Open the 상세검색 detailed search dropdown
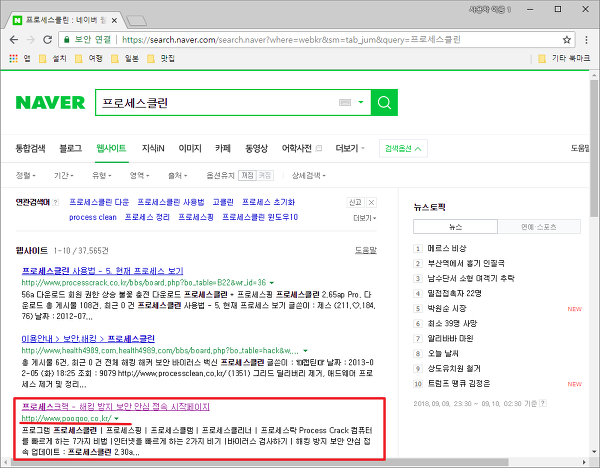Viewport: 600px width, 468px height. 309,175
